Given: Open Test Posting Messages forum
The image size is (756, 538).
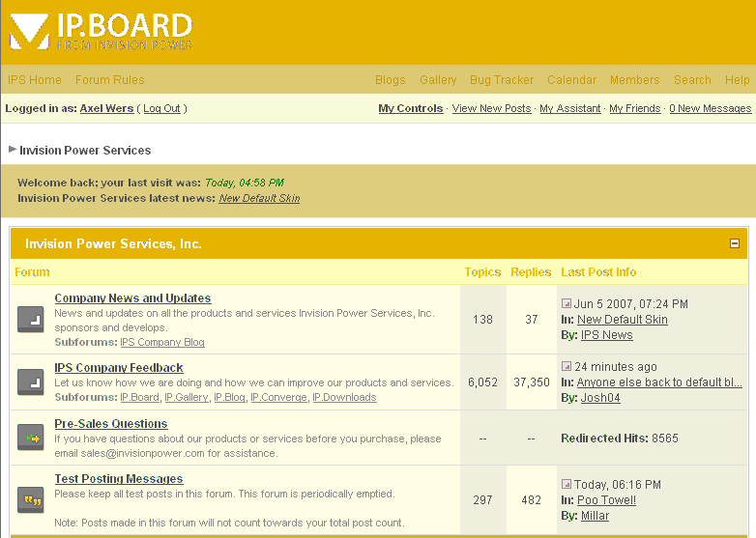Looking at the screenshot, I should [119, 479].
